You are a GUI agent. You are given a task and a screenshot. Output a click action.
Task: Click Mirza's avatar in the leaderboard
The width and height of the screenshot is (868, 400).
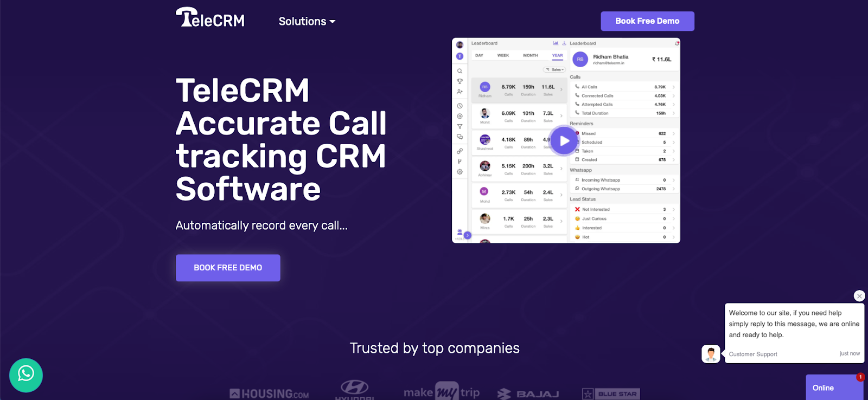click(485, 218)
